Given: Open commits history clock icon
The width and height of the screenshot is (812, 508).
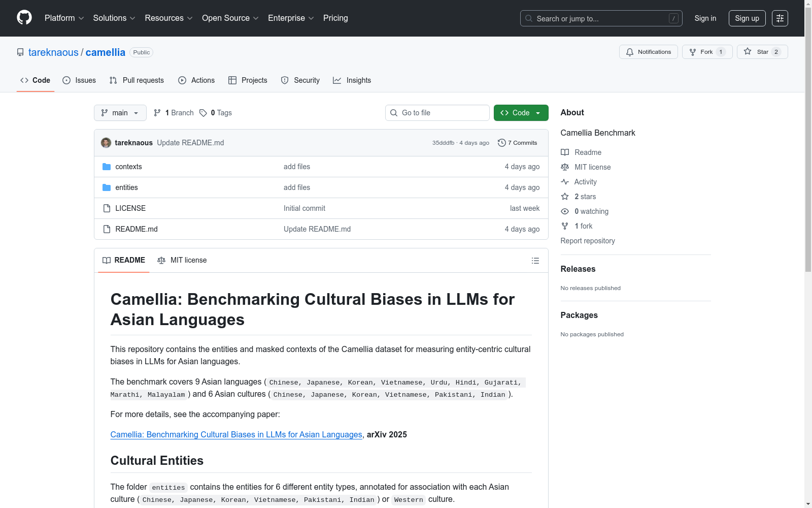Looking at the screenshot, I should coord(501,143).
